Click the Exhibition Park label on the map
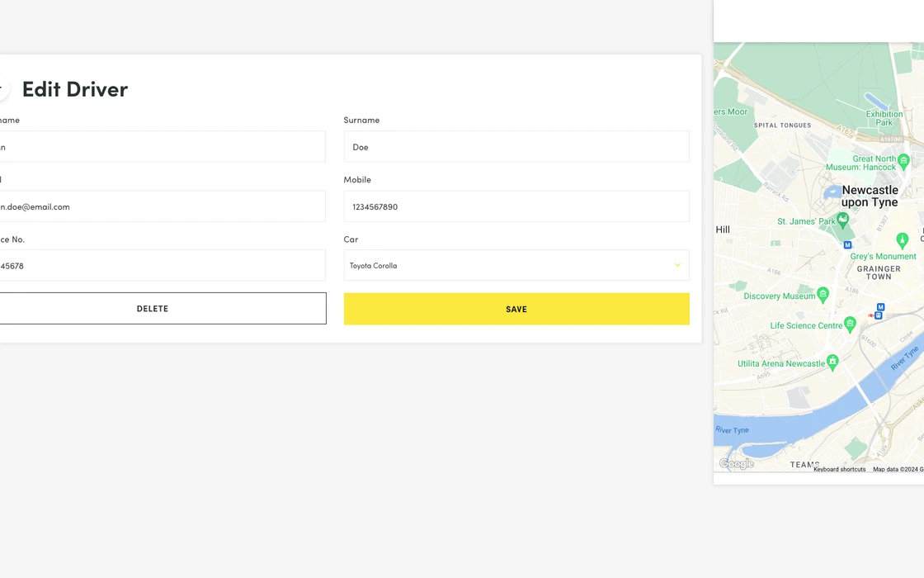This screenshot has width=924, height=578. (884, 118)
